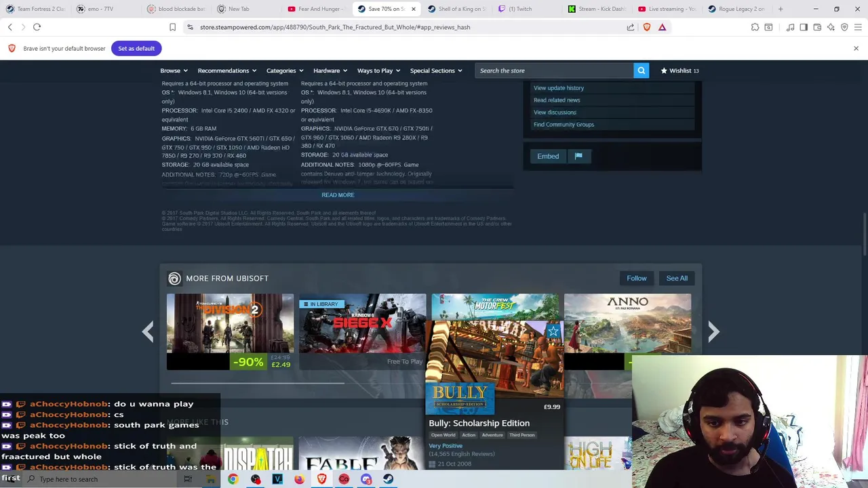The width and height of the screenshot is (868, 488).
Task: Click the Search the store field
Action: 554,70
